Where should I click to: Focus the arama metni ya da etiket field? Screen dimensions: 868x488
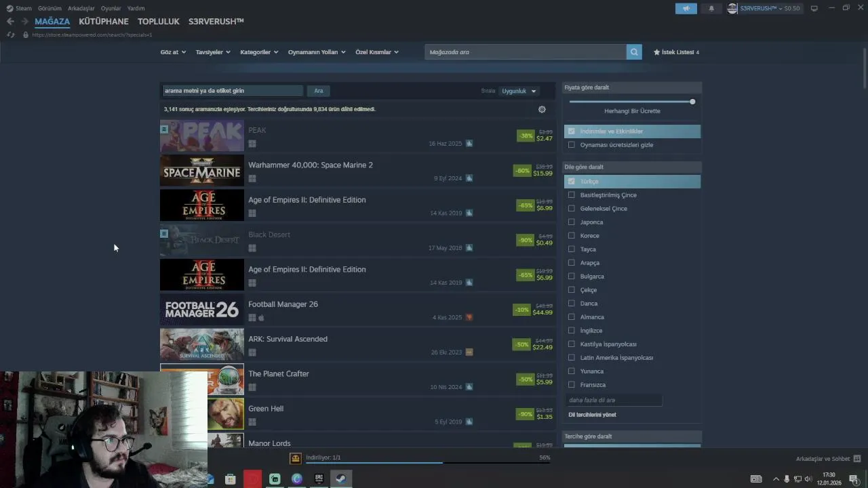[x=233, y=91]
